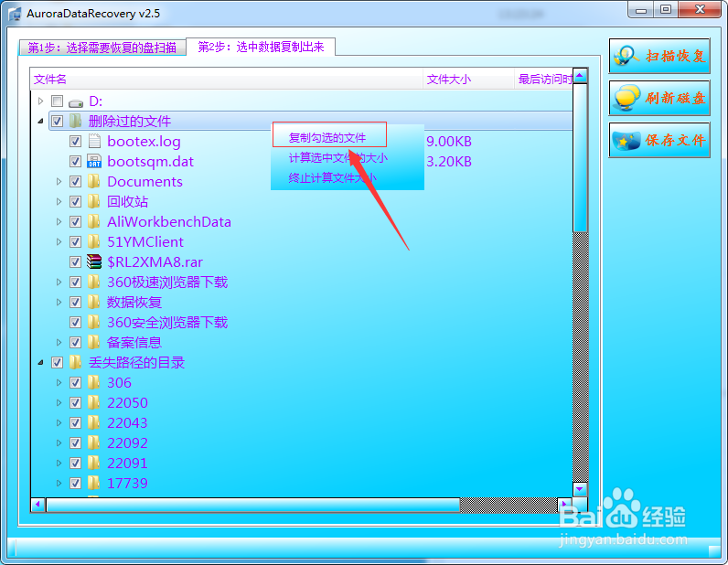Sort by the 文件名 column header

coord(227,80)
